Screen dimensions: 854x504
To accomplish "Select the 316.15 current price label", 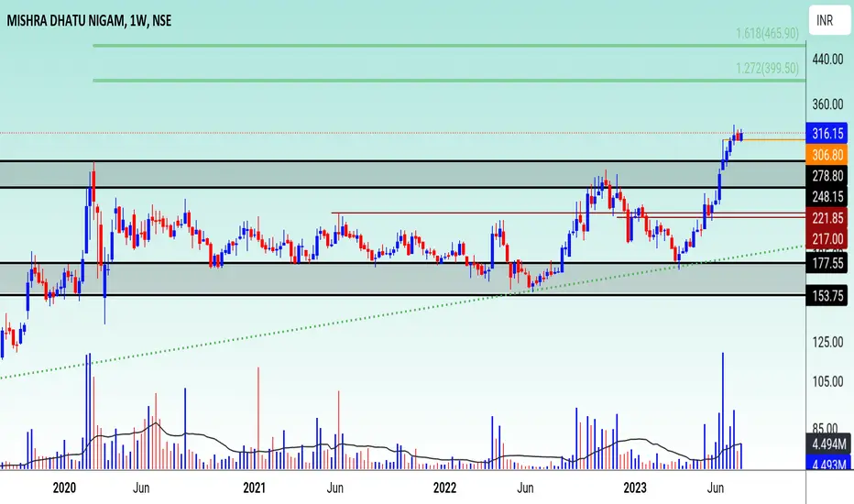I will tap(827, 134).
